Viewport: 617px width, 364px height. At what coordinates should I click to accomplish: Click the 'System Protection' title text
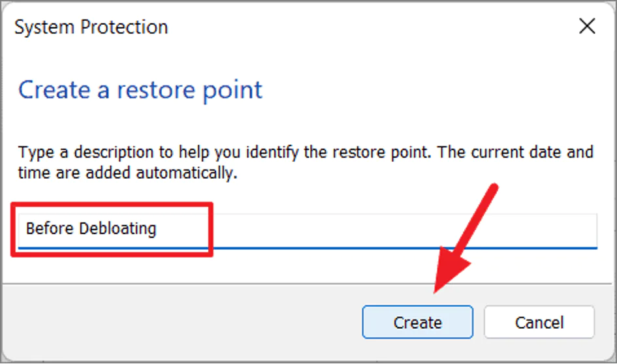(x=91, y=27)
